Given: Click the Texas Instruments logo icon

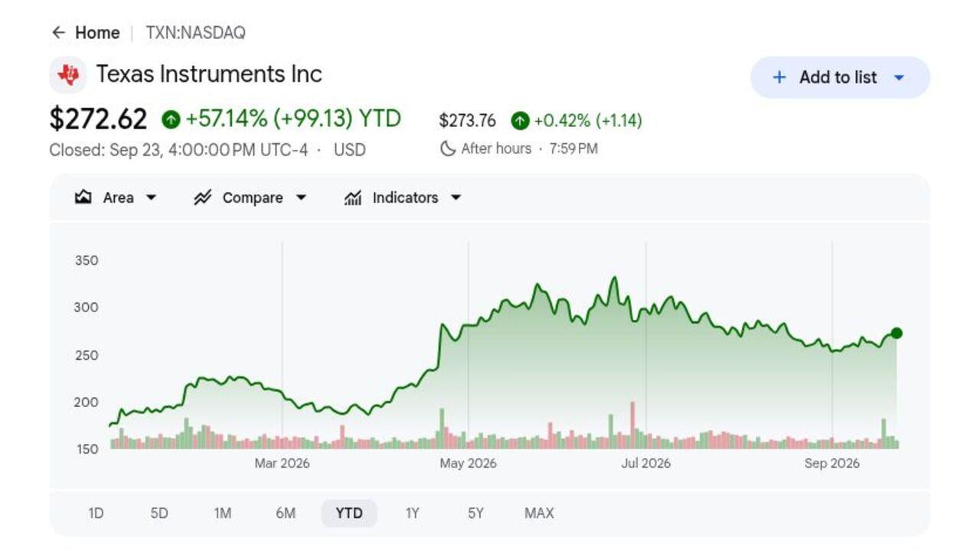Looking at the screenshot, I should [68, 75].
